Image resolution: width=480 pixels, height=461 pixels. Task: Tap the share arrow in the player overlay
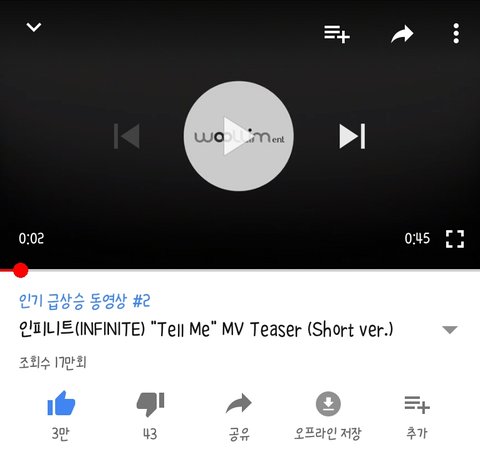(402, 34)
